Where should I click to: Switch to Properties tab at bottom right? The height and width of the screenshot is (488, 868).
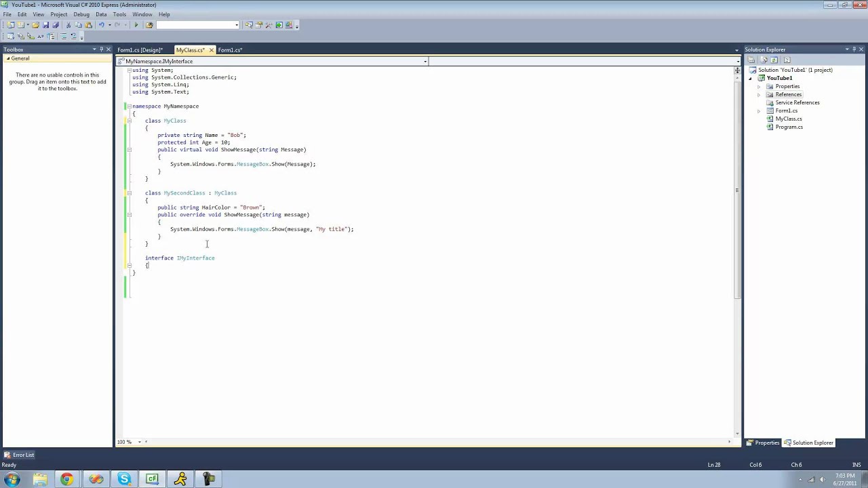pos(763,443)
